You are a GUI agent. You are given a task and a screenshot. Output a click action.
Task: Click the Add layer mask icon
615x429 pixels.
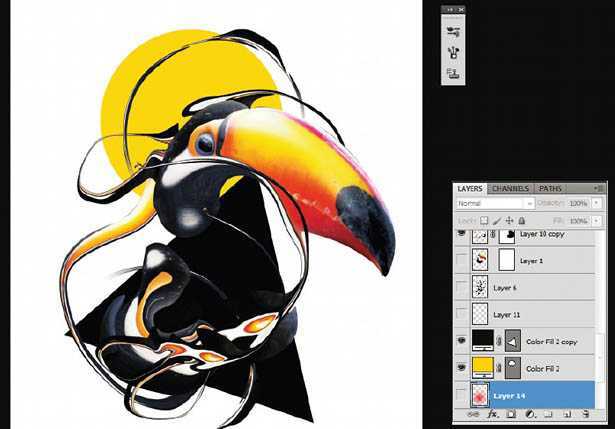[511, 414]
